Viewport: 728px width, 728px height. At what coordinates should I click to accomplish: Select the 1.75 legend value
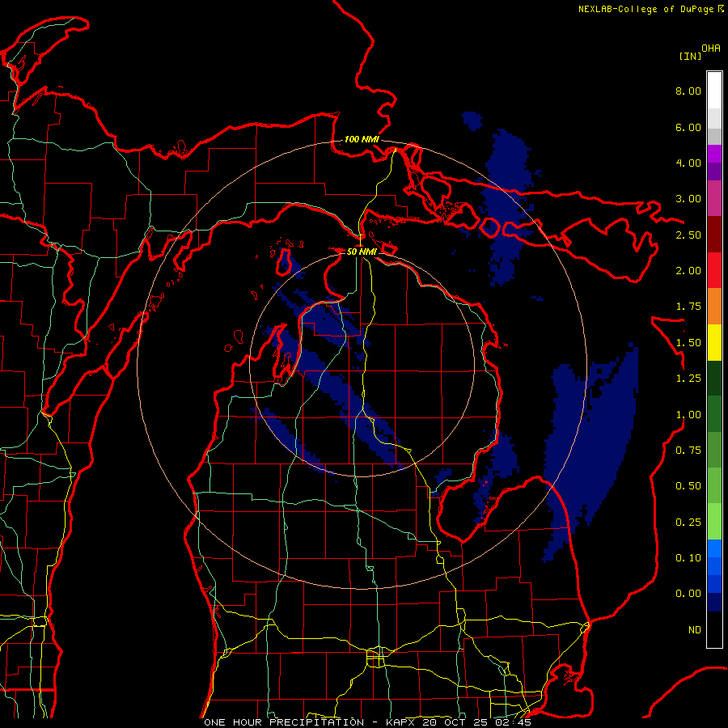tap(688, 307)
